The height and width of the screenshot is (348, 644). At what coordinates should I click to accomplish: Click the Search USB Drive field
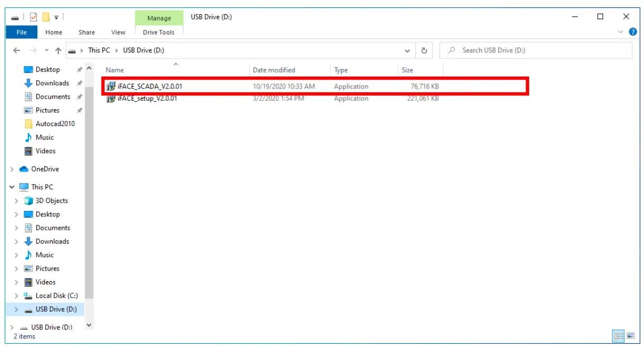(x=536, y=51)
